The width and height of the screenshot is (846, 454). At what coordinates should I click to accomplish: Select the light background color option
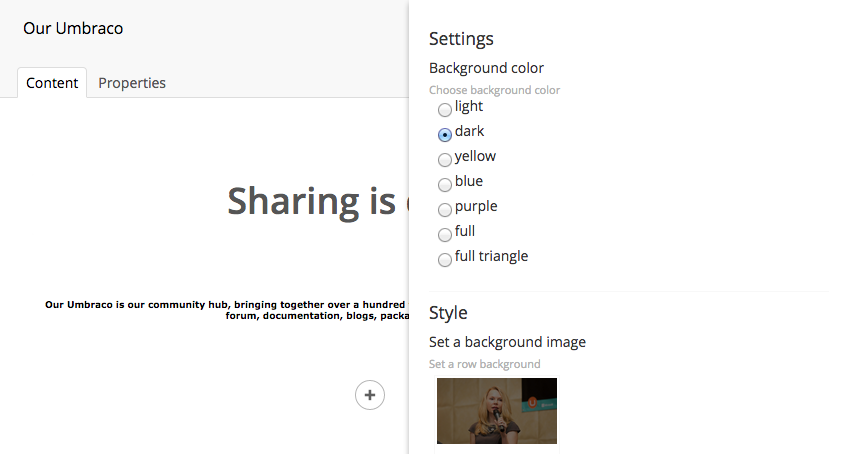(445, 110)
